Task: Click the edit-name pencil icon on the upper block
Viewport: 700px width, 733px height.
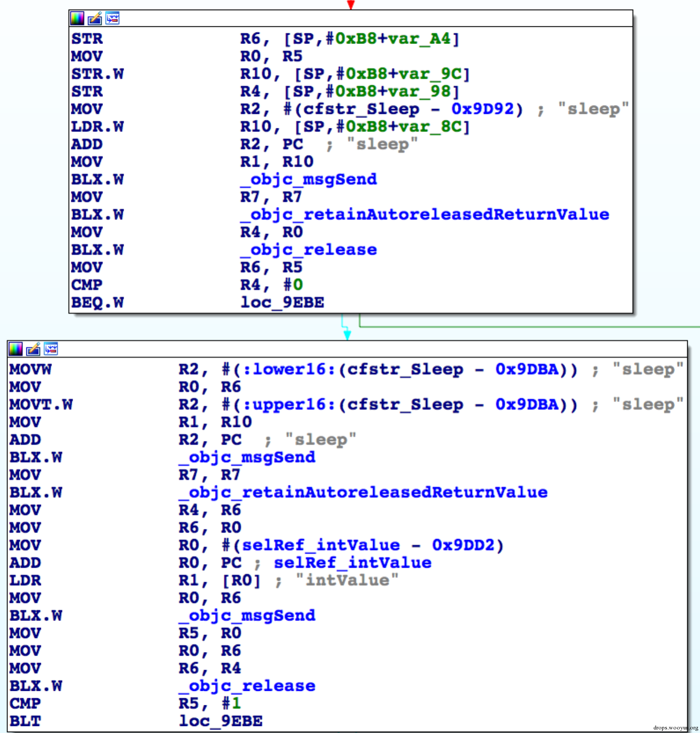Action: pyautogui.click(x=95, y=18)
